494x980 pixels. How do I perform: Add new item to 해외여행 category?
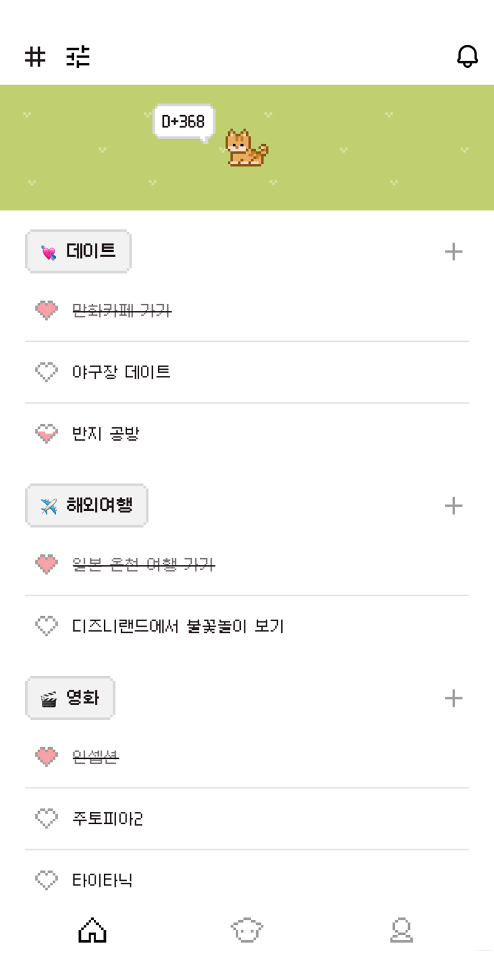click(x=454, y=506)
